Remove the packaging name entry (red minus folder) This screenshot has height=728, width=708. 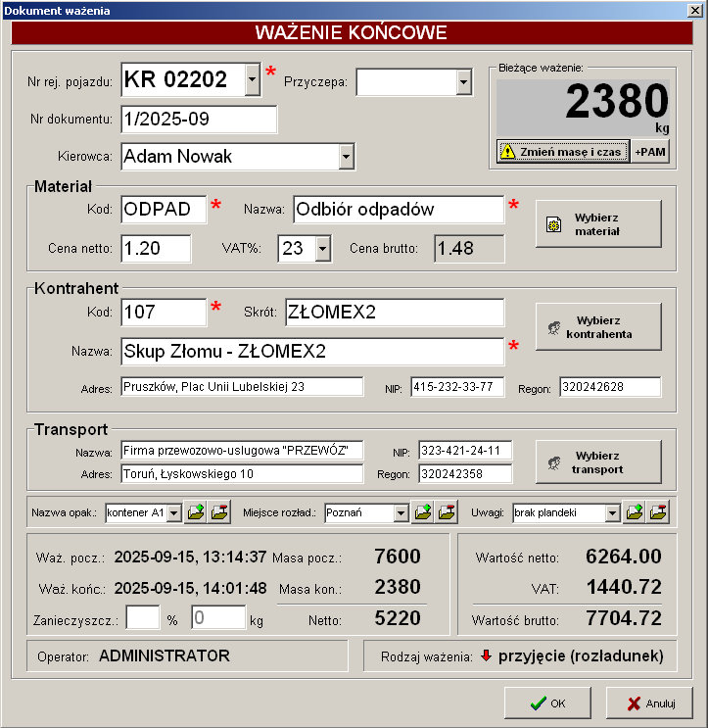click(x=219, y=512)
